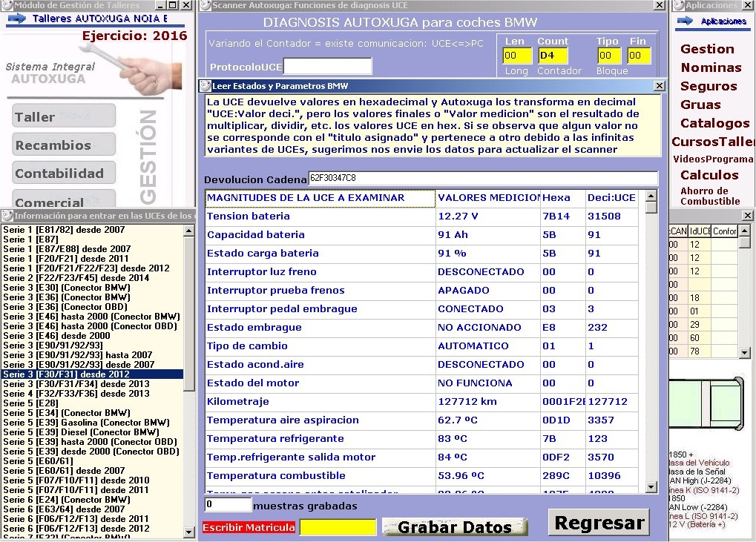Open Nominas in Aplicaciones menu
This screenshot has width=756, height=542.
(711, 67)
